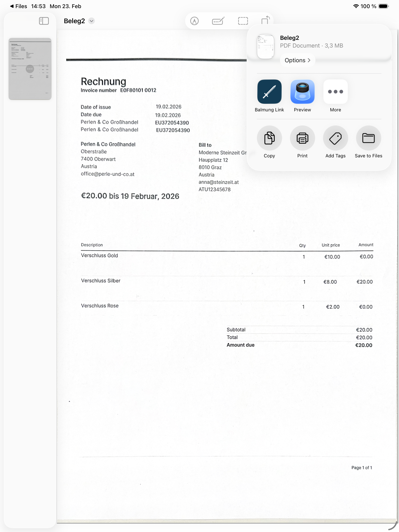Image resolution: width=399 pixels, height=532 pixels.
Task: Tap the Print action
Action: (x=302, y=138)
